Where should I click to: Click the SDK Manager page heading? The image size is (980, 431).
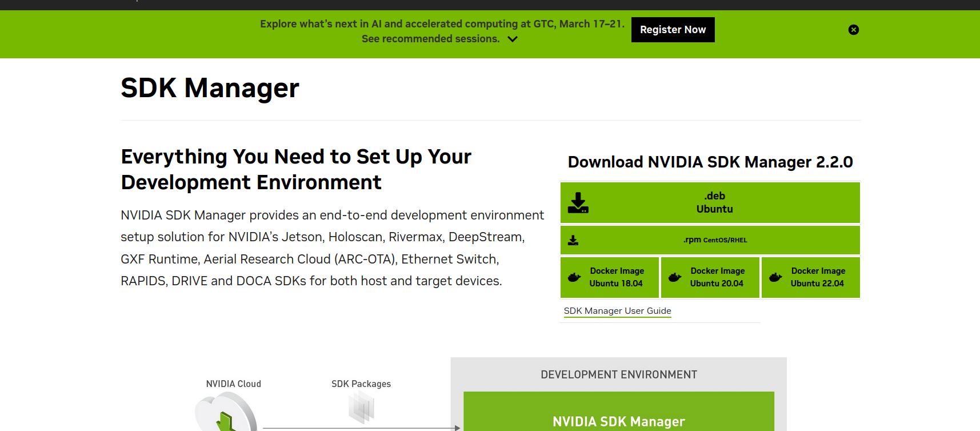click(210, 88)
